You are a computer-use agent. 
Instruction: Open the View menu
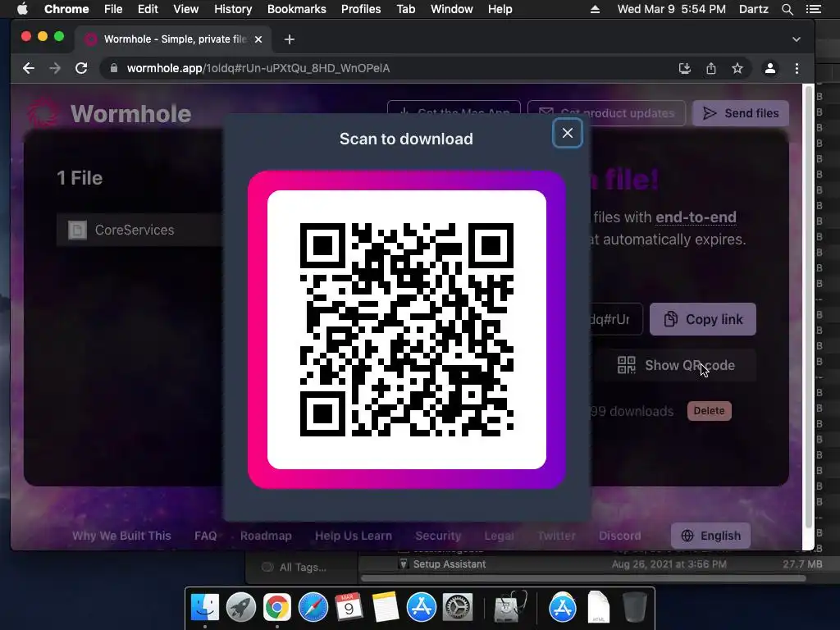pos(186,9)
